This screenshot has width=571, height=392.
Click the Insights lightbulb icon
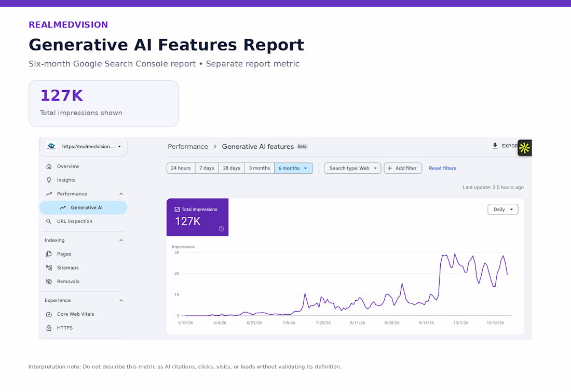coord(49,180)
